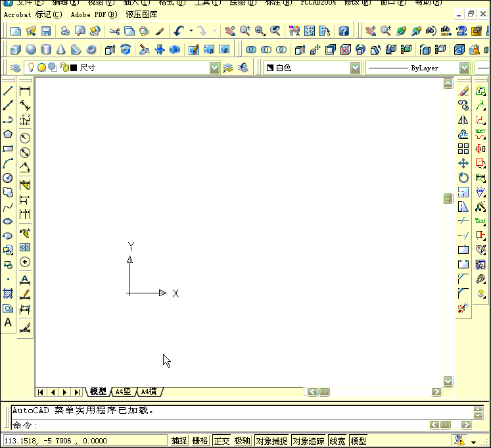Select the Erase modify tool
This screenshot has width=491, height=448.
point(463,91)
